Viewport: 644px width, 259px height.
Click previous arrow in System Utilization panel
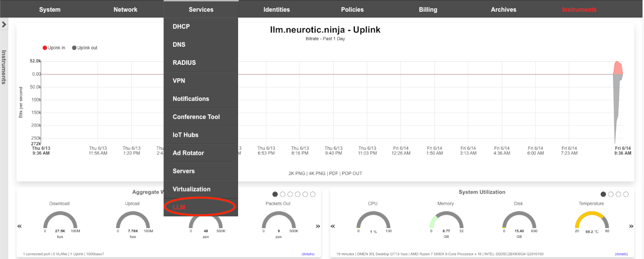[333, 226]
